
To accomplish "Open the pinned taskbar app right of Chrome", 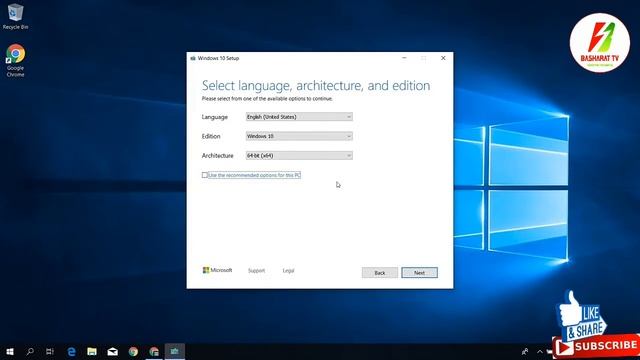I will 154,351.
